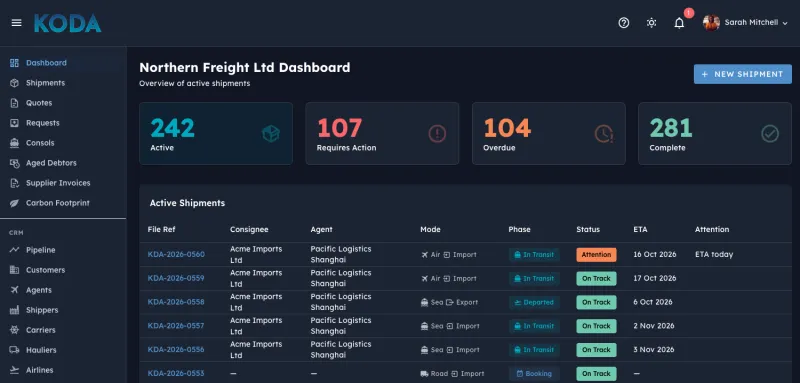The image size is (800, 383).
Task: Click the Active card box icon
Action: (270, 134)
